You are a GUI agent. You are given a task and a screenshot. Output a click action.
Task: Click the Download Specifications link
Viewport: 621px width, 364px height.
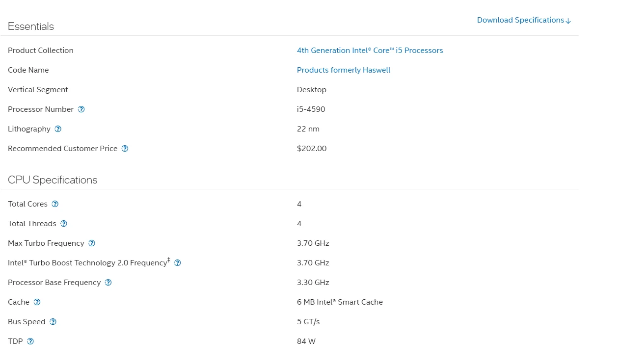click(524, 20)
